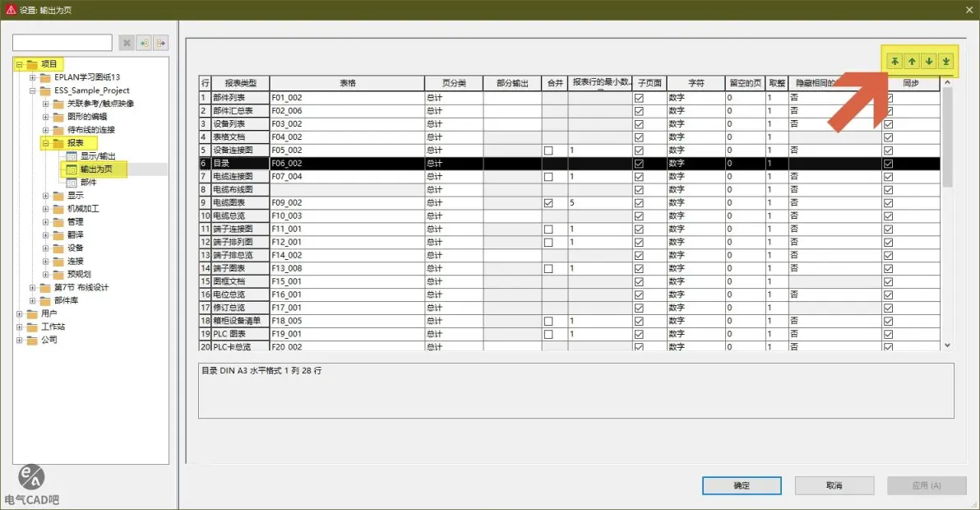Click the 报表类型 column header
The width and height of the screenshot is (980, 510).
tap(241, 83)
